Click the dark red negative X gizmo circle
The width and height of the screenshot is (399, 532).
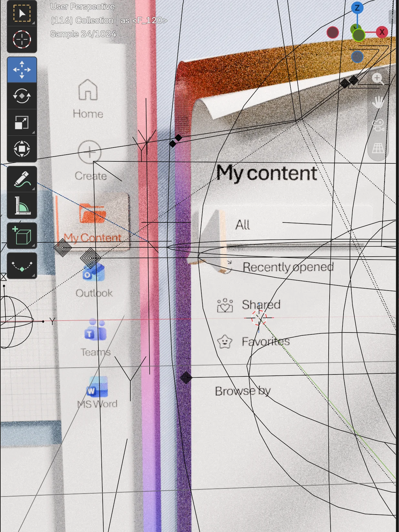point(332,32)
